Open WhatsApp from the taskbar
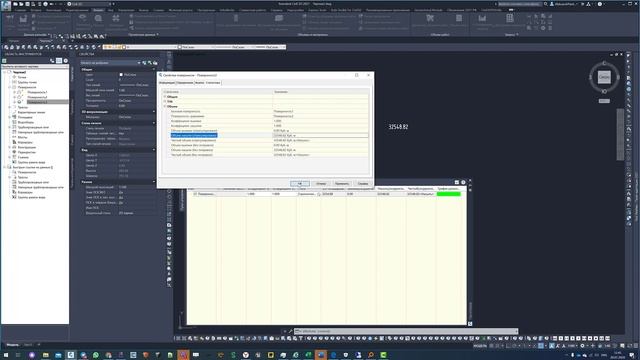The width and height of the screenshot is (640, 360). point(96,355)
